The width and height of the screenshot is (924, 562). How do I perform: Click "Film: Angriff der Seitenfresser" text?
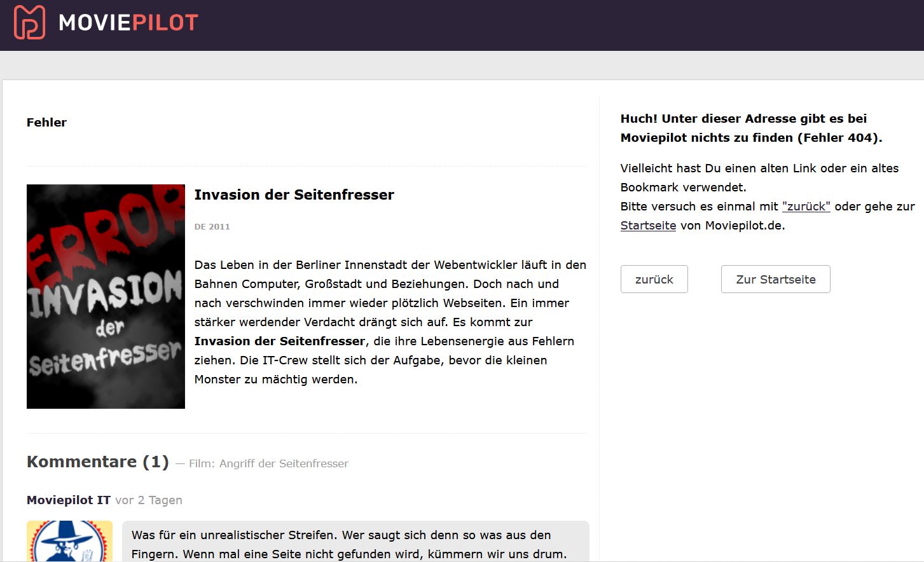[x=268, y=463]
